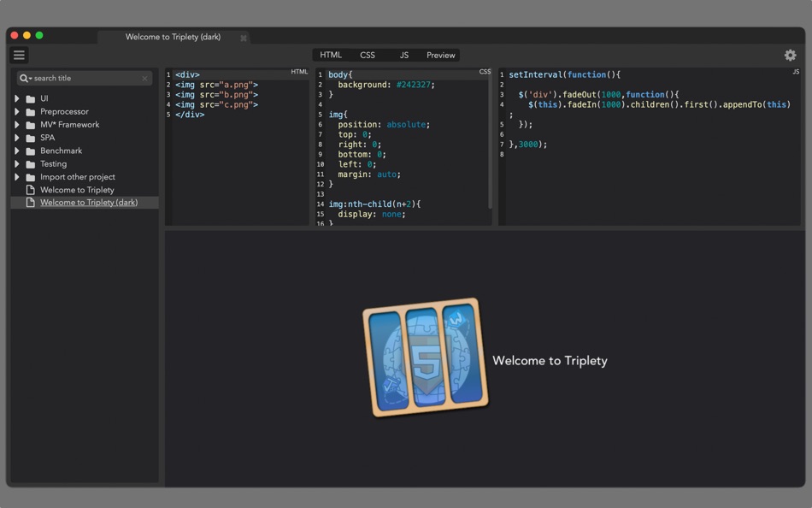Click 'position: absolute' in CSS editor
812x508 pixels.
point(384,124)
